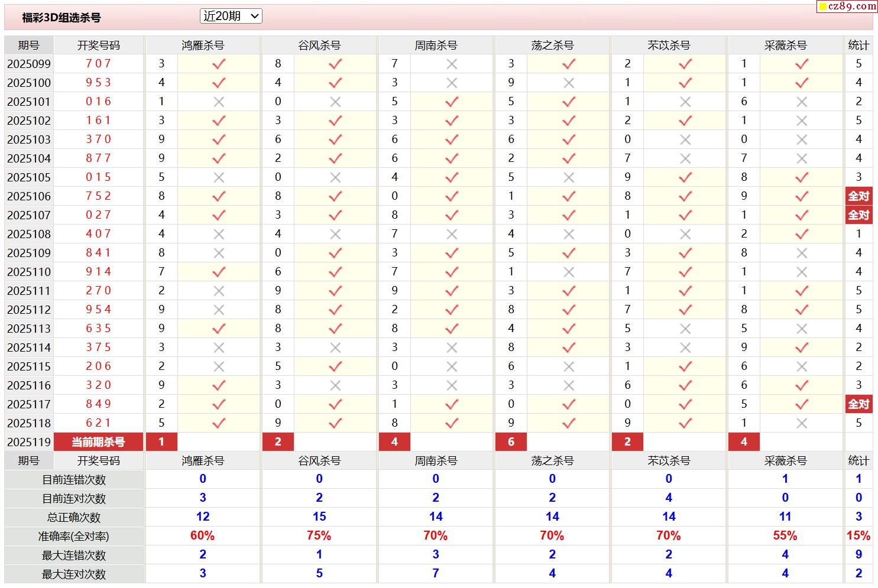Select period 2025118 in the table
Image resolution: width=878 pixels, height=588 pixels.
(29, 423)
